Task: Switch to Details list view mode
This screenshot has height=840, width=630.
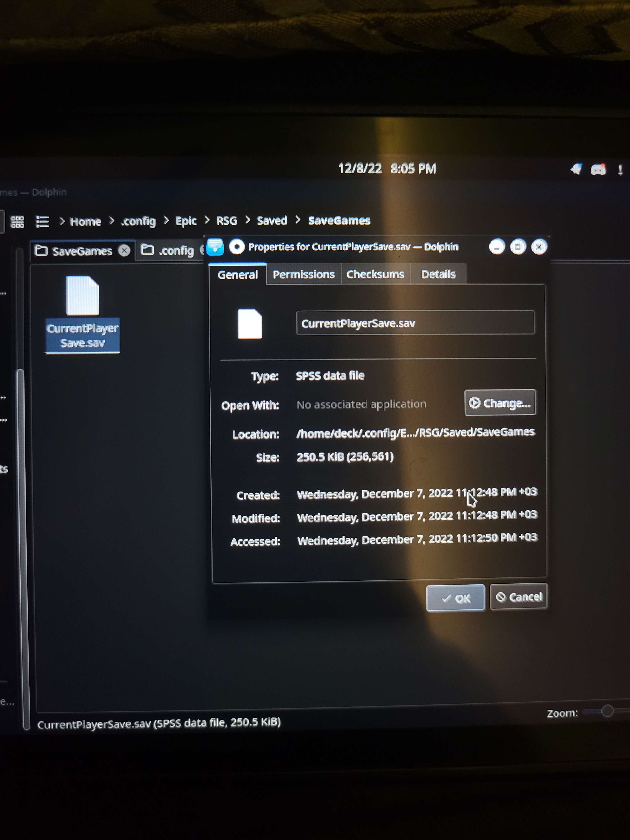Action: coord(42,221)
